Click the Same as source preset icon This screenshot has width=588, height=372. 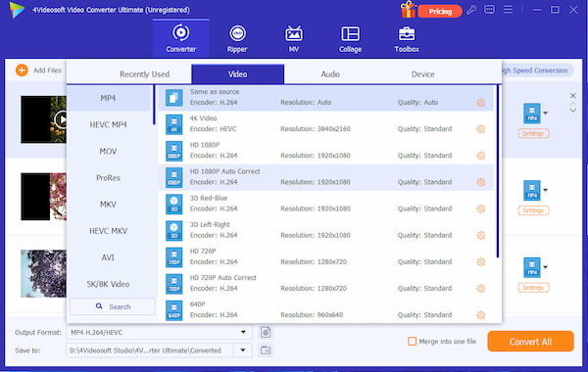click(174, 98)
